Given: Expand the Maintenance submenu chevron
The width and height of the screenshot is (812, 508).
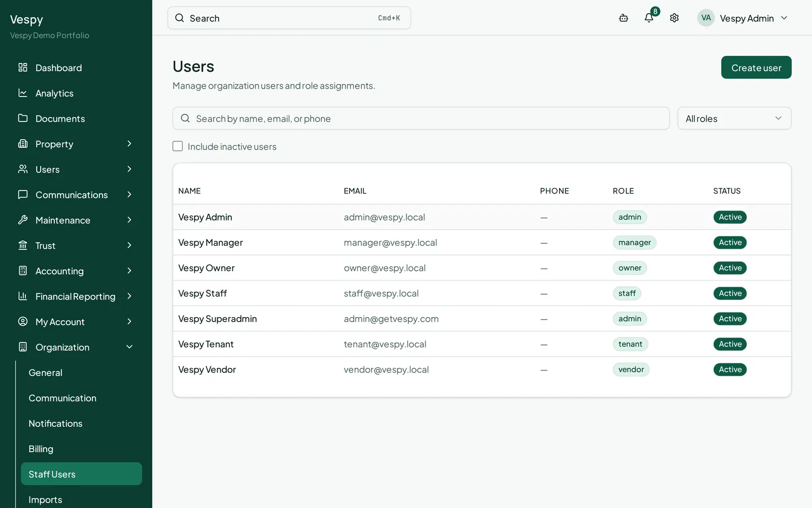Looking at the screenshot, I should click(x=129, y=220).
